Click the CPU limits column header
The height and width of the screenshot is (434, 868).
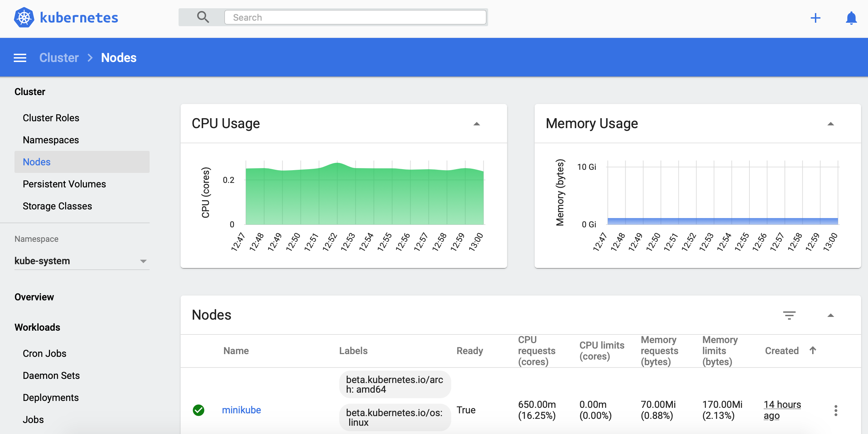(602, 351)
